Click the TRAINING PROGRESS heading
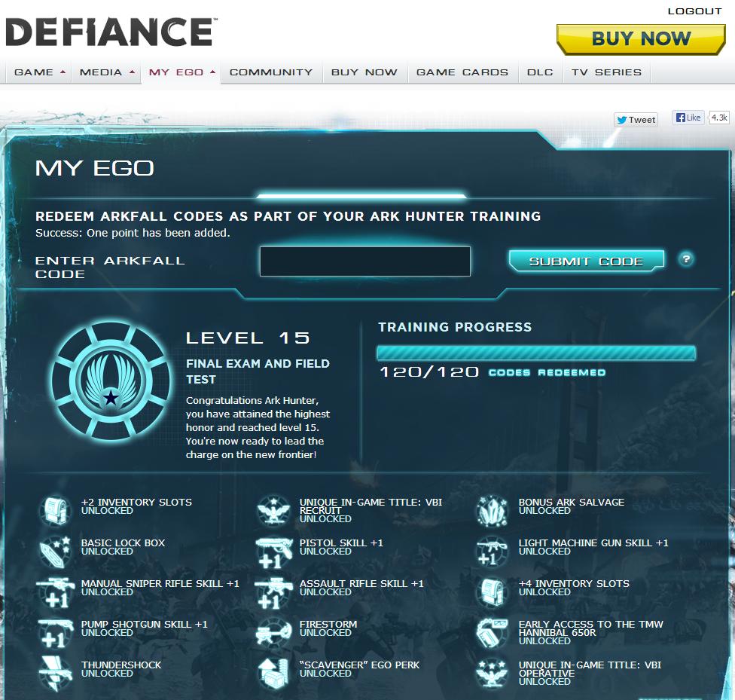 [455, 327]
